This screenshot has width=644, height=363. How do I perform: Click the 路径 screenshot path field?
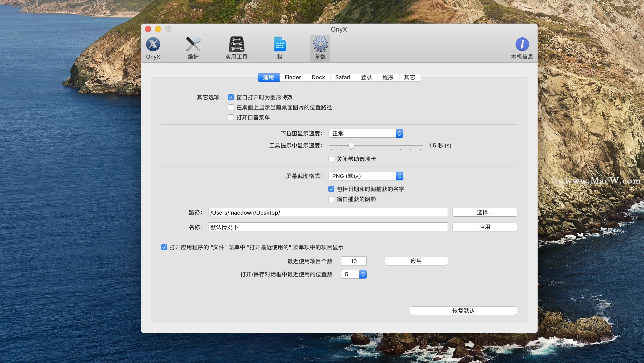tap(328, 213)
